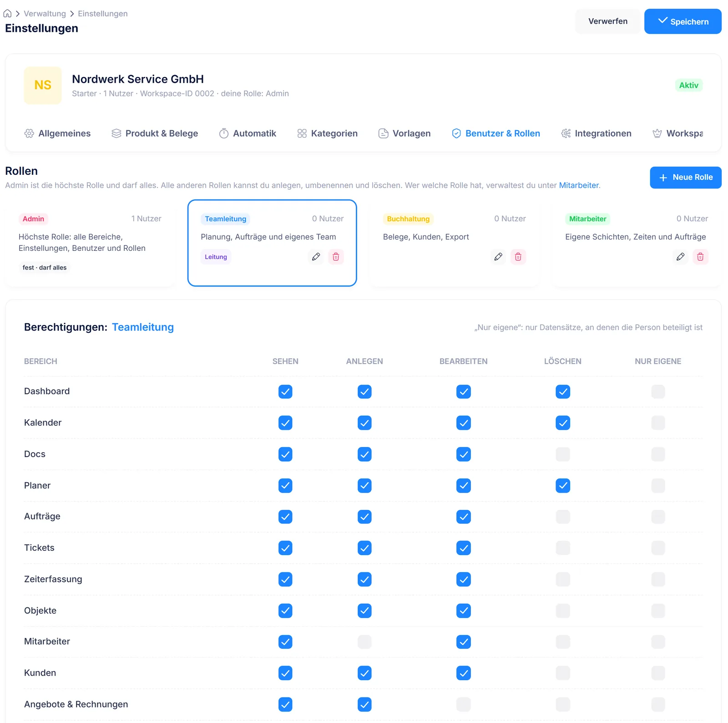Delete the Buchhaltung role via trash icon
728x723 pixels.
click(x=518, y=257)
